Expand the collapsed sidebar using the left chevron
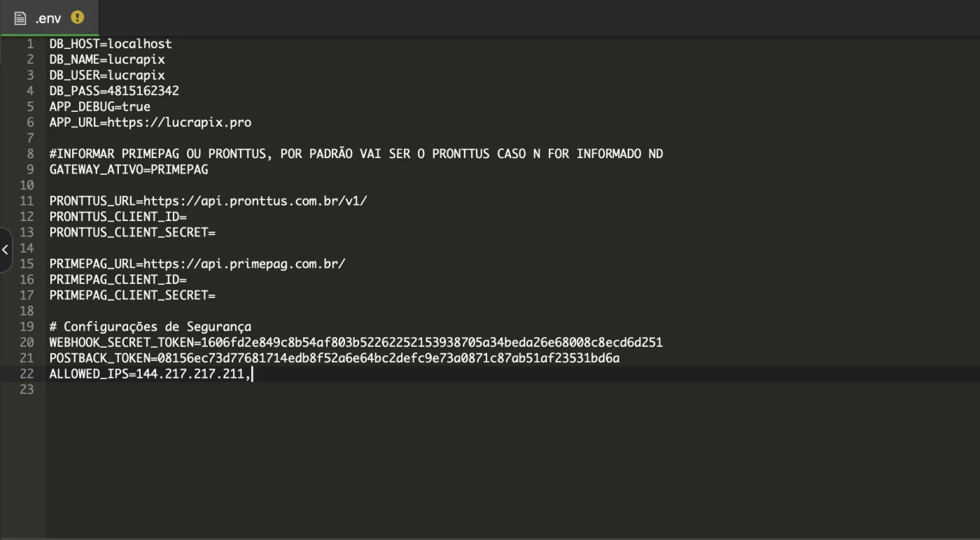This screenshot has height=540, width=980. point(5,250)
